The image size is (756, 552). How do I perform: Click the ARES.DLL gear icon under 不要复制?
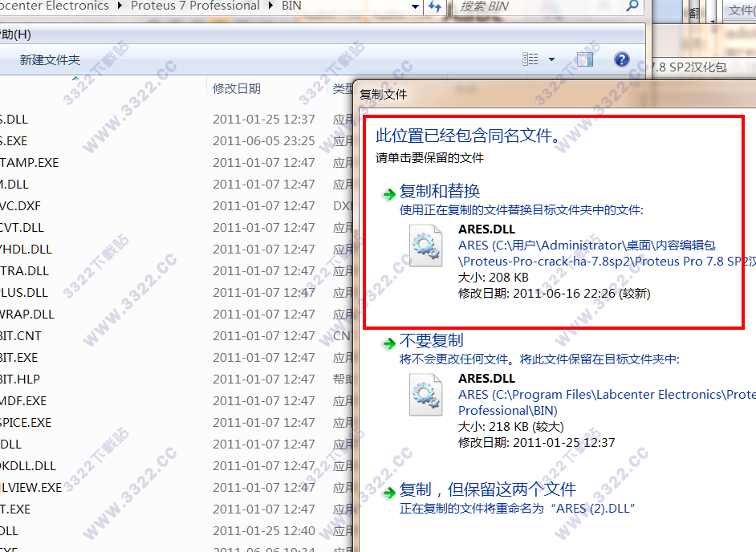tap(425, 394)
